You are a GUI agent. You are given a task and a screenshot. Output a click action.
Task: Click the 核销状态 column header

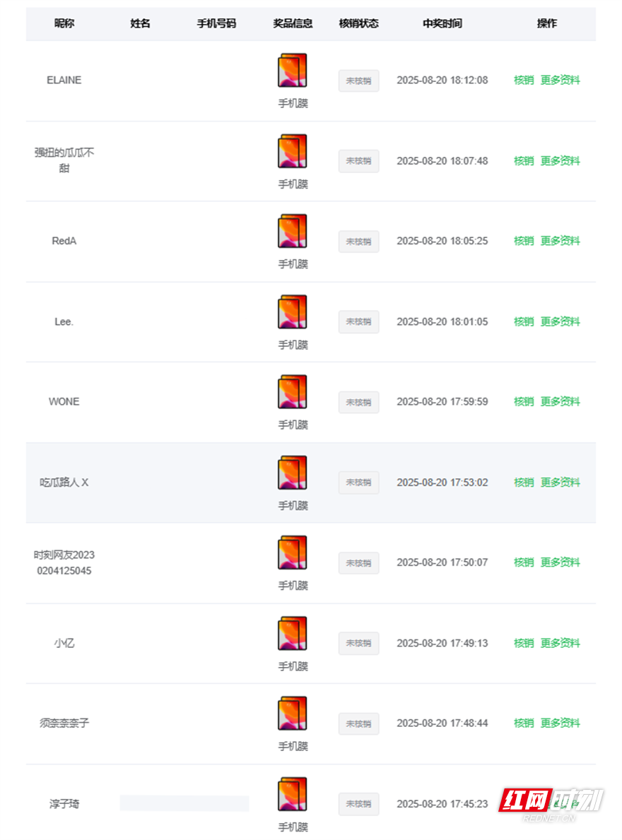pyautogui.click(x=358, y=23)
